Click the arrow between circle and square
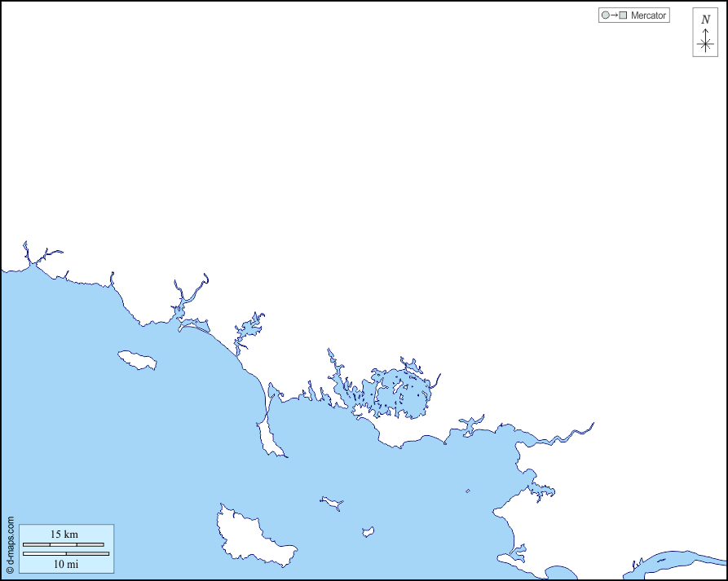 coord(614,15)
